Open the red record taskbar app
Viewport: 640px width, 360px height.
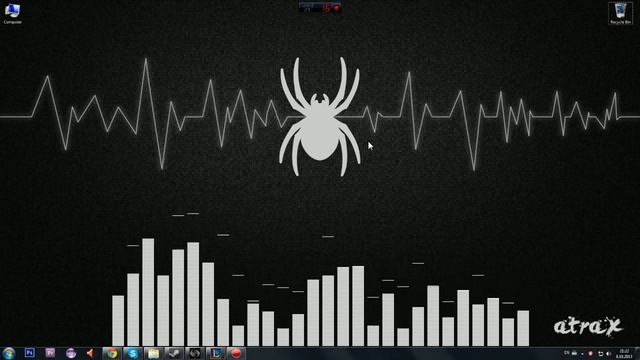(236, 353)
